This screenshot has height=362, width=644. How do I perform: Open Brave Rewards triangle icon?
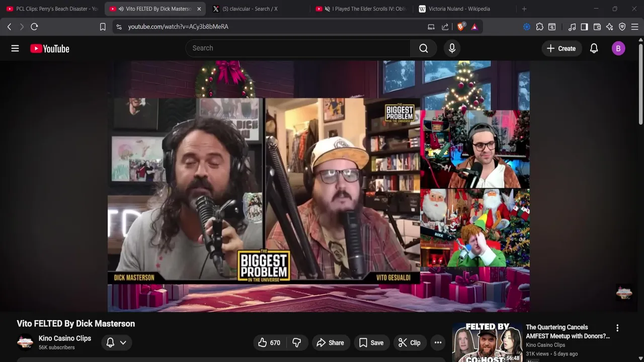pos(474,27)
